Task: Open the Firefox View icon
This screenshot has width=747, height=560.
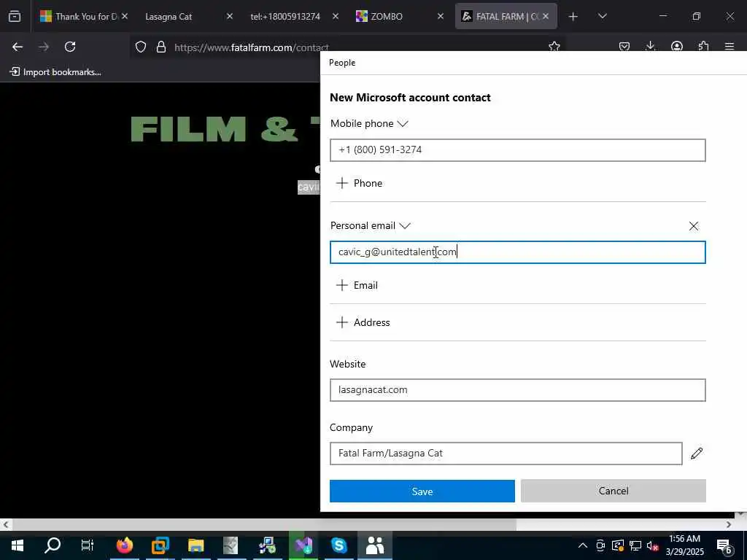Action: [15, 16]
